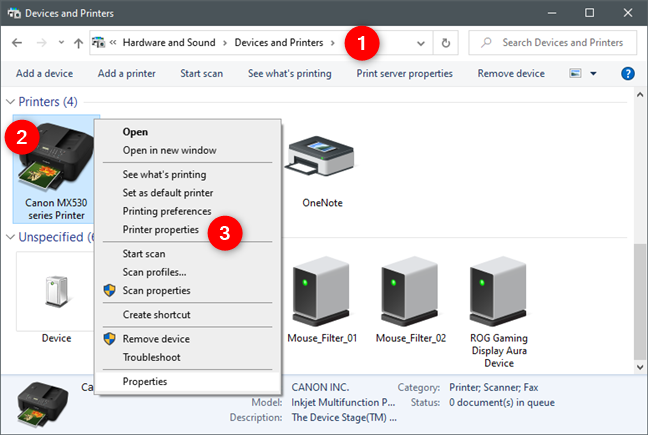Click 'The Device Stage(TM) ...' description text

(344, 418)
